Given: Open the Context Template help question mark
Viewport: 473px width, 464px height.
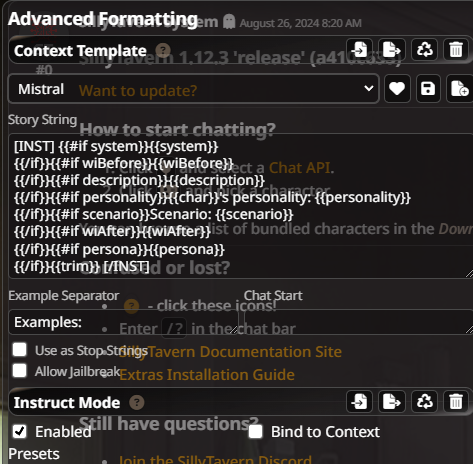Looking at the screenshot, I should (x=163, y=51).
